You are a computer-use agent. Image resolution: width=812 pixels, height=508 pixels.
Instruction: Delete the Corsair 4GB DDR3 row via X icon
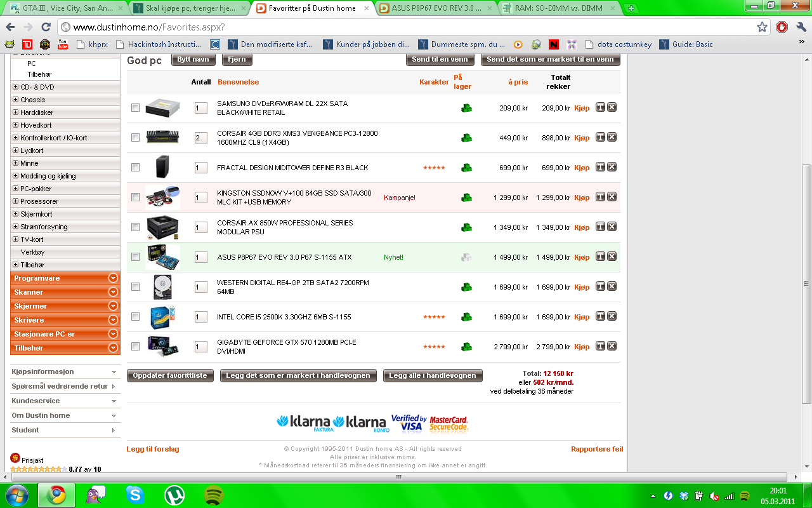point(612,137)
